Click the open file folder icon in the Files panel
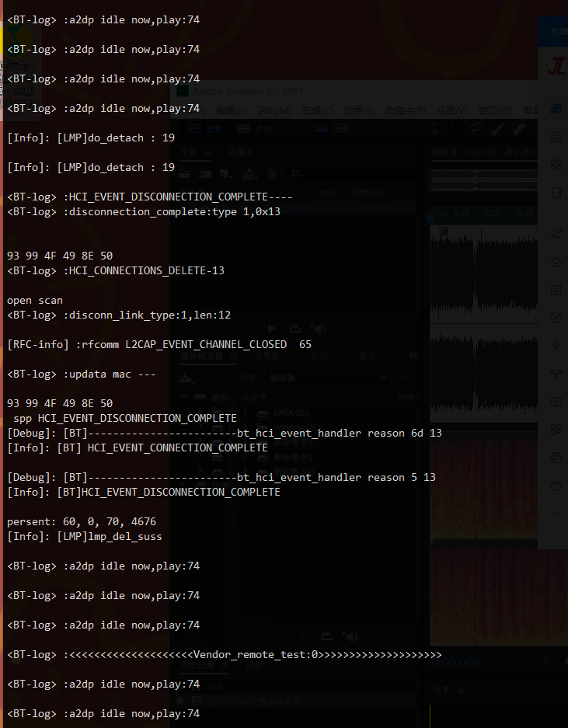 coord(184,174)
